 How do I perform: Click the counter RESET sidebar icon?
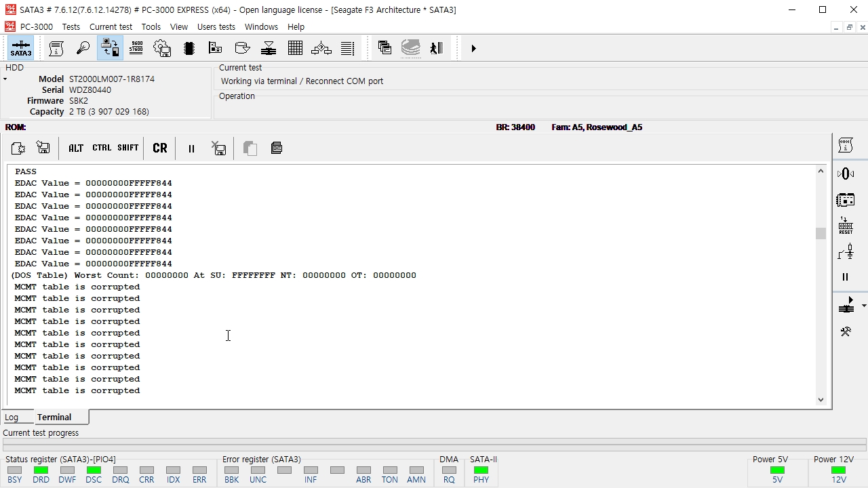coord(846,226)
